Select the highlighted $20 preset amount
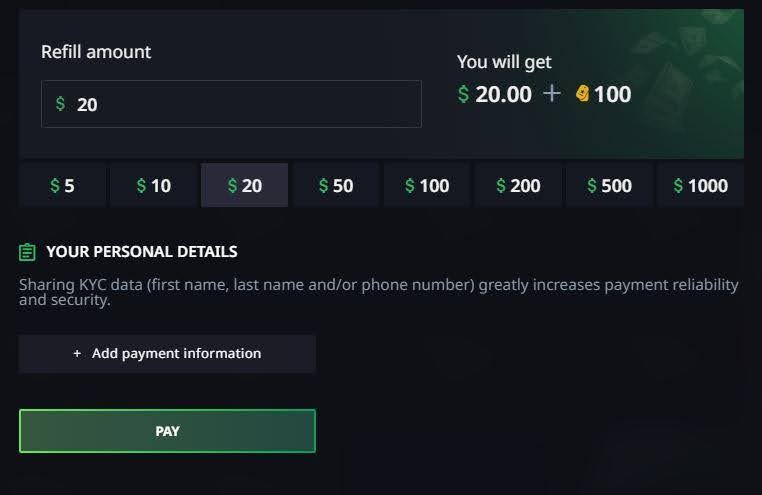Image resolution: width=762 pixels, height=495 pixels. coord(244,185)
